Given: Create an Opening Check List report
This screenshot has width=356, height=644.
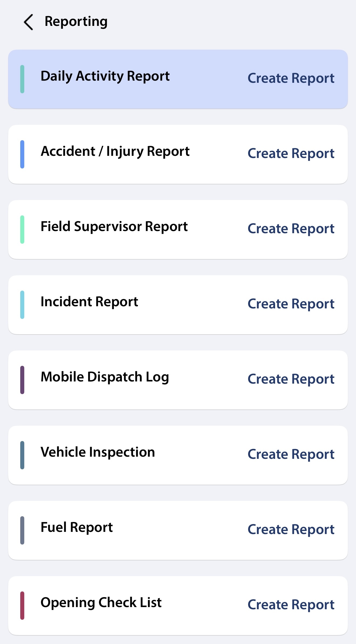Looking at the screenshot, I should (x=291, y=605).
